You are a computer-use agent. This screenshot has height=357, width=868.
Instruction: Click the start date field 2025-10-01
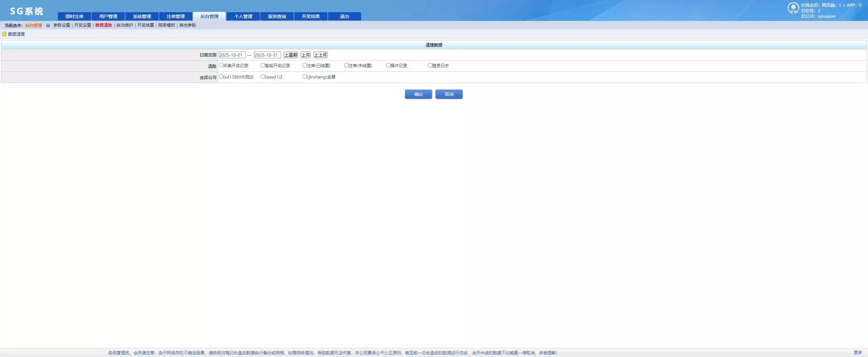click(232, 55)
